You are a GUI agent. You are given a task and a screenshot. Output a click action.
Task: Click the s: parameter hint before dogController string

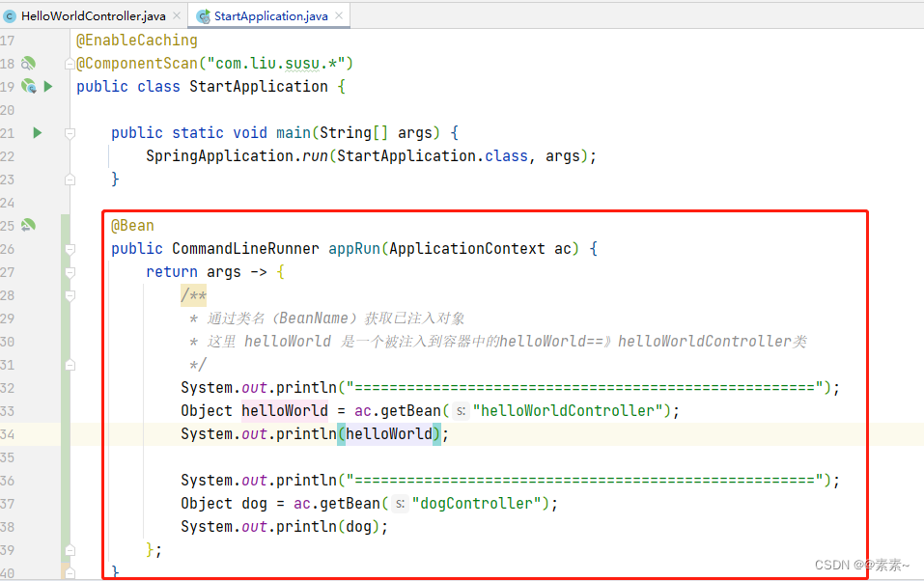pos(398,503)
